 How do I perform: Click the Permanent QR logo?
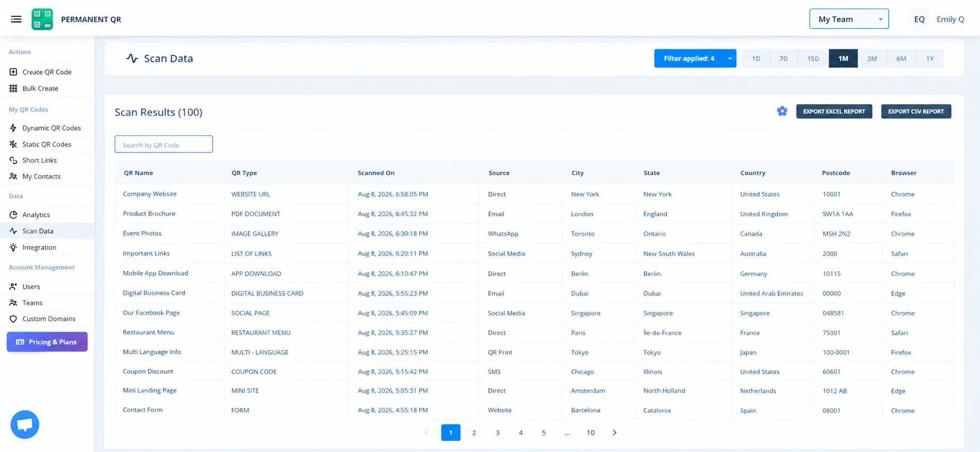coord(42,19)
